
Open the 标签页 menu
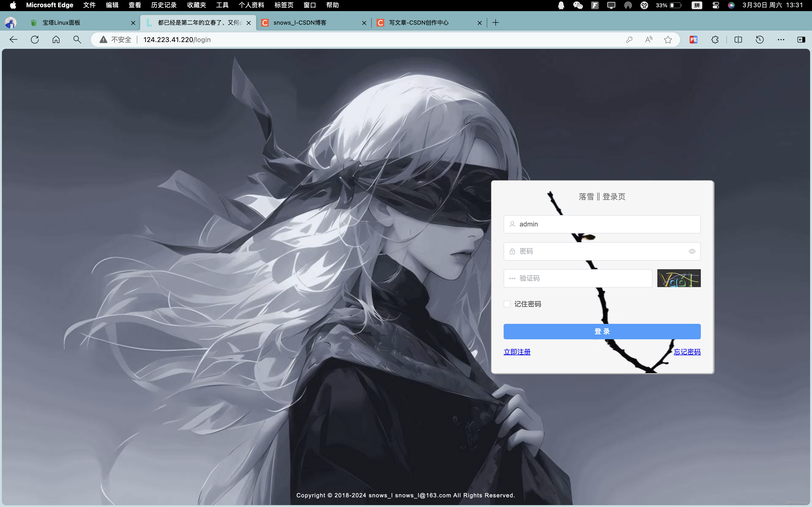tap(284, 5)
